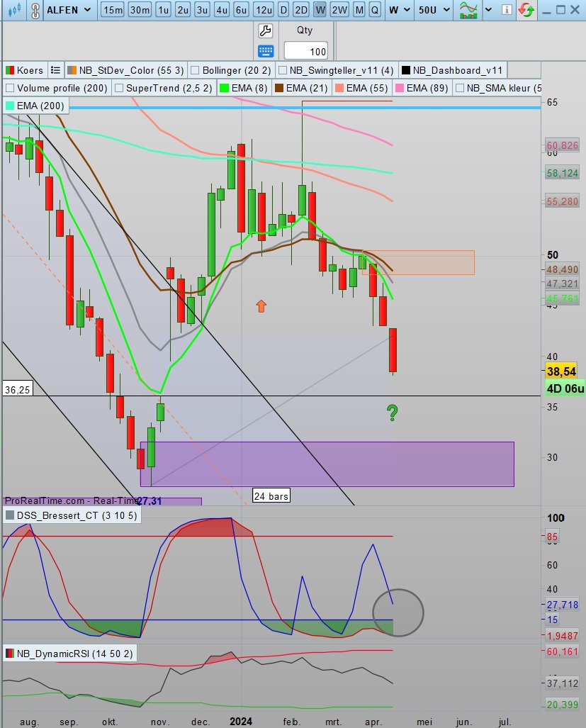The width and height of the screenshot is (586, 728).
Task: Switch to the D daily timeframe
Action: click(x=283, y=11)
